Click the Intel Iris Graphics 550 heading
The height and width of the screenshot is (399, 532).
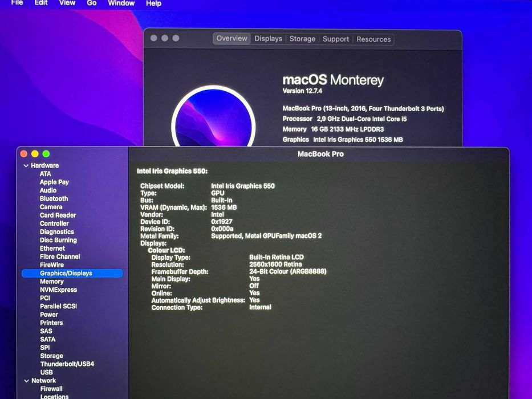coord(172,171)
